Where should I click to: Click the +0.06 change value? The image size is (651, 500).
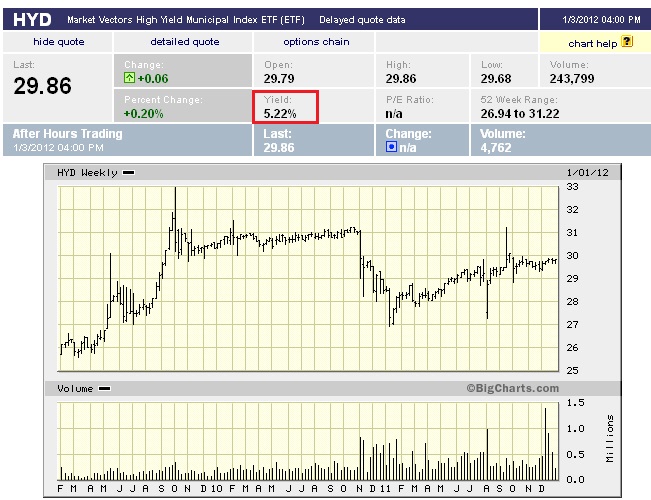153,78
